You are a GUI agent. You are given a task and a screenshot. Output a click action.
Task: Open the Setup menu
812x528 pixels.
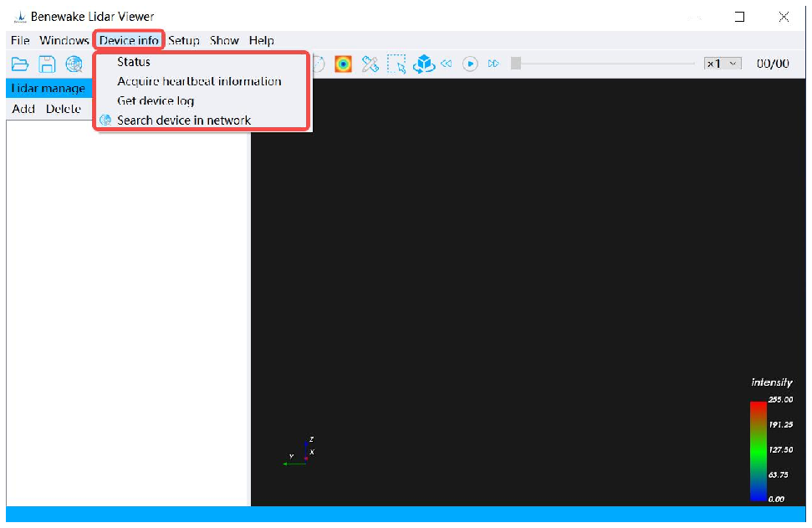coord(184,40)
